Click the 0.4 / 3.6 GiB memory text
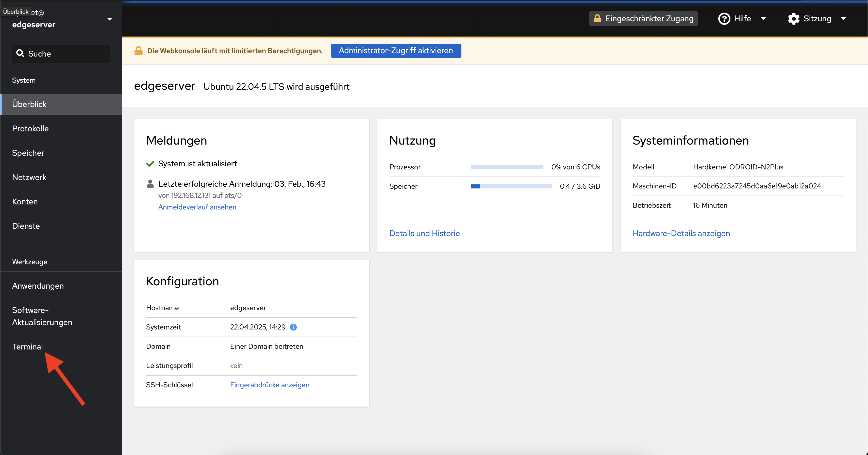 click(580, 186)
